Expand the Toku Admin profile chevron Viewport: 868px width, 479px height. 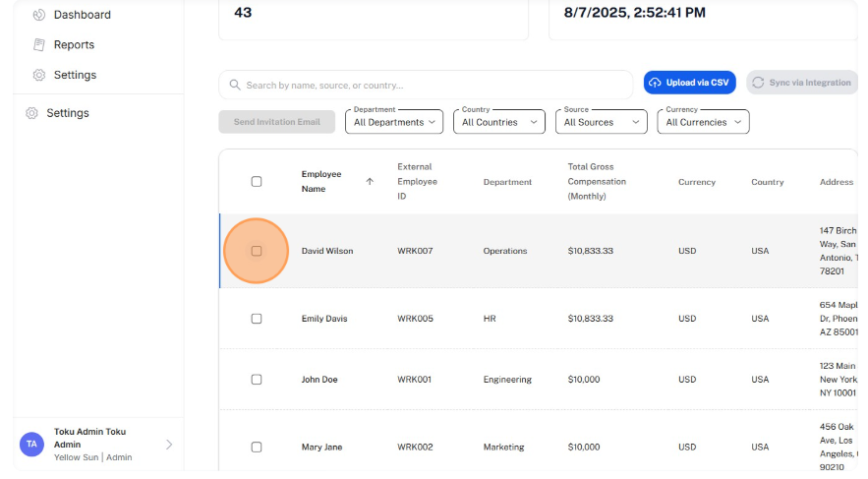[169, 445]
